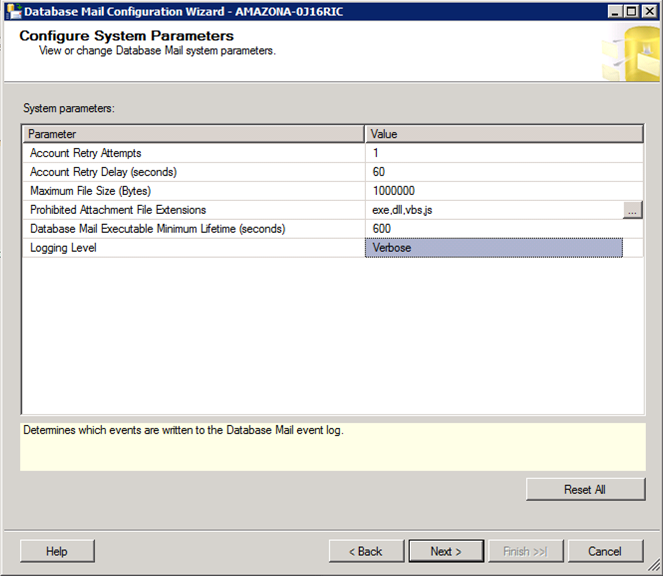This screenshot has width=663, height=576.
Task: Click the window resize grip corner
Action: click(654, 565)
